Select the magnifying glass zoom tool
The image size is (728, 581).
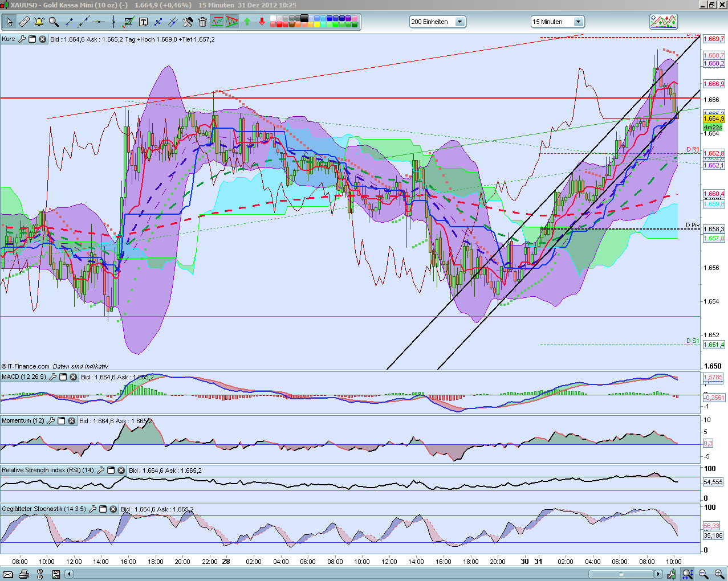pyautogui.click(x=54, y=22)
